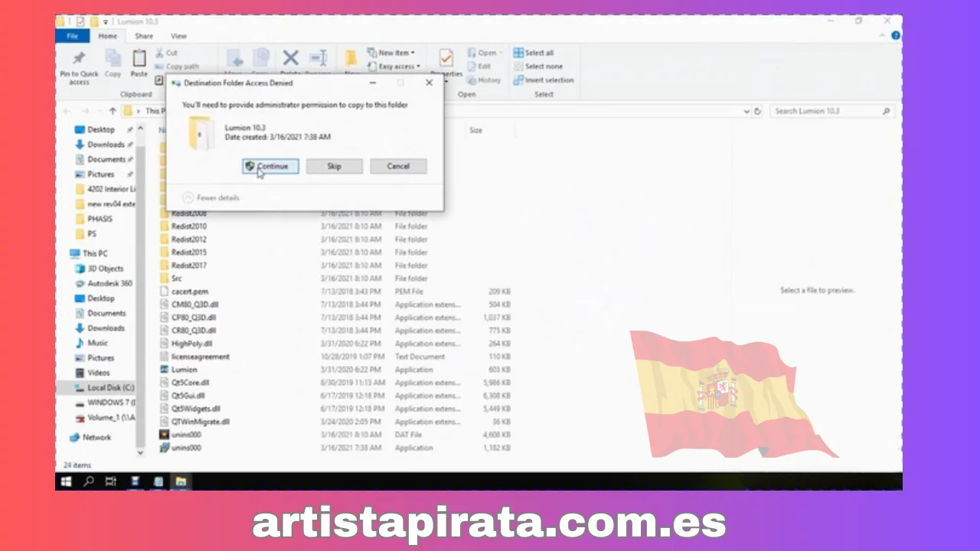Select the Src folder
This screenshot has height=551, width=980.
click(x=176, y=279)
